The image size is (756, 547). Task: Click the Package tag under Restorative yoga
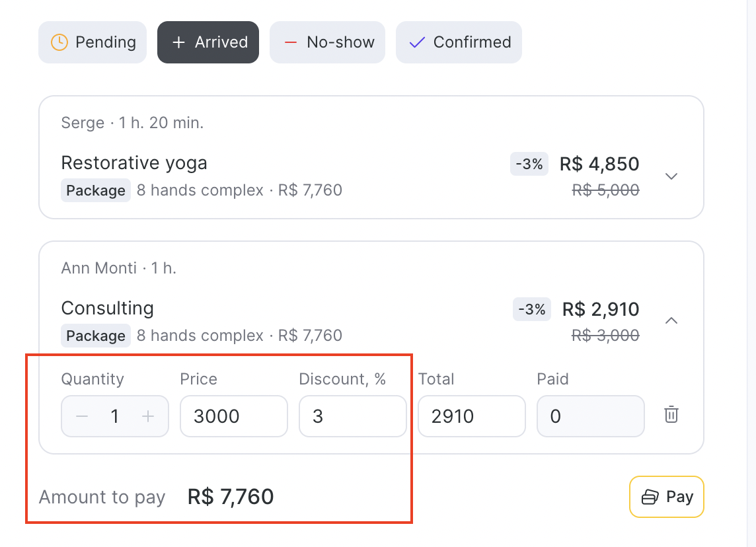96,190
